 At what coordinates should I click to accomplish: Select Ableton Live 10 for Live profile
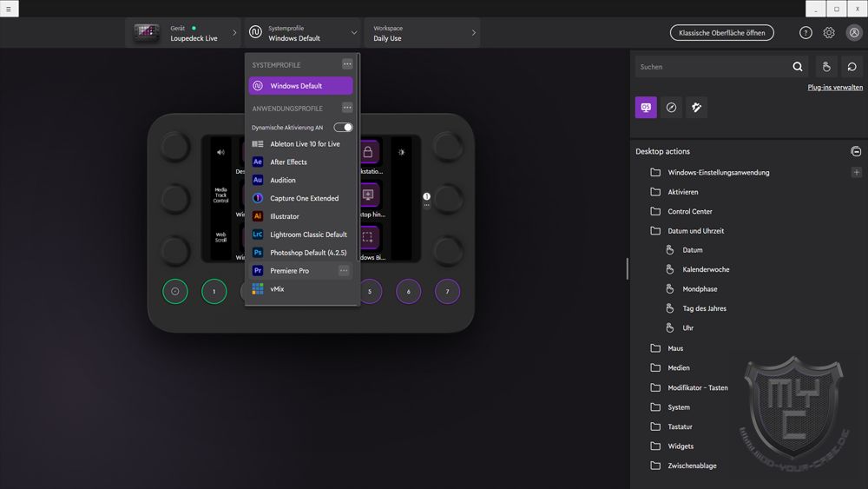pos(300,144)
